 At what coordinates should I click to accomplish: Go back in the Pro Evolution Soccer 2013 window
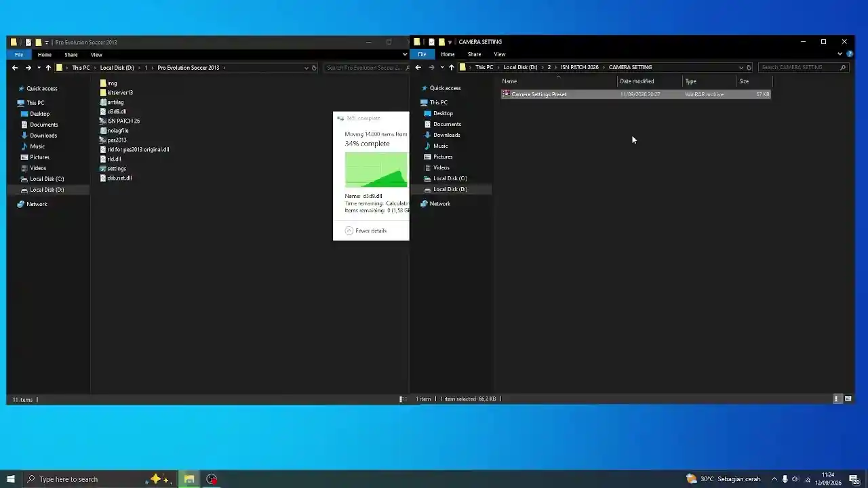pyautogui.click(x=15, y=68)
